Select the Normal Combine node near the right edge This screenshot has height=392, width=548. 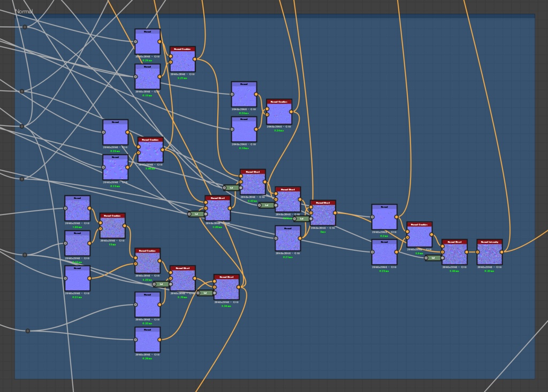[420, 234]
